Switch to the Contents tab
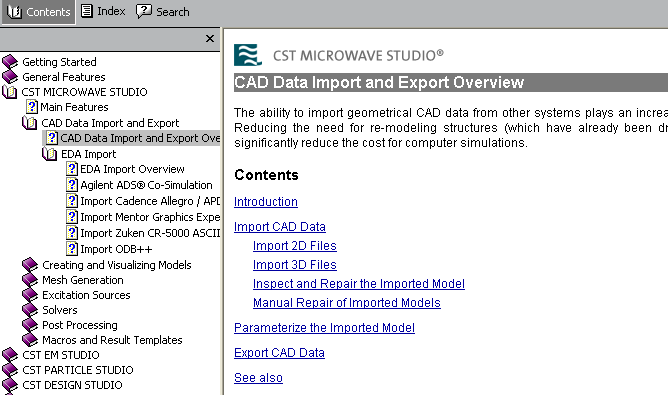Viewport: 668px width, 395px height. [38, 12]
